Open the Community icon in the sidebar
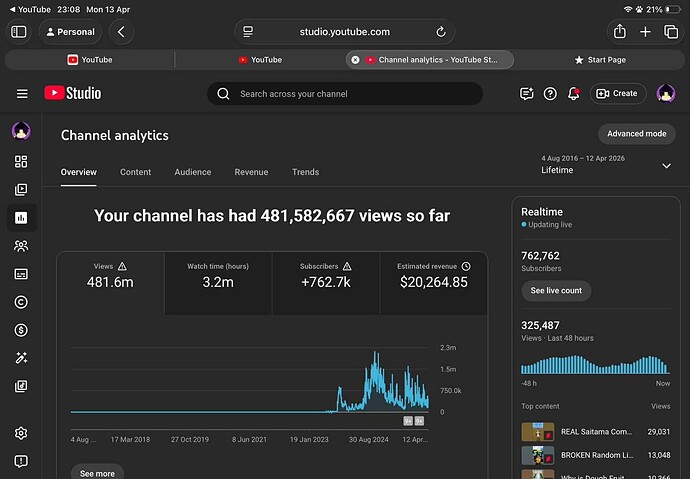The image size is (690, 479). (21, 246)
